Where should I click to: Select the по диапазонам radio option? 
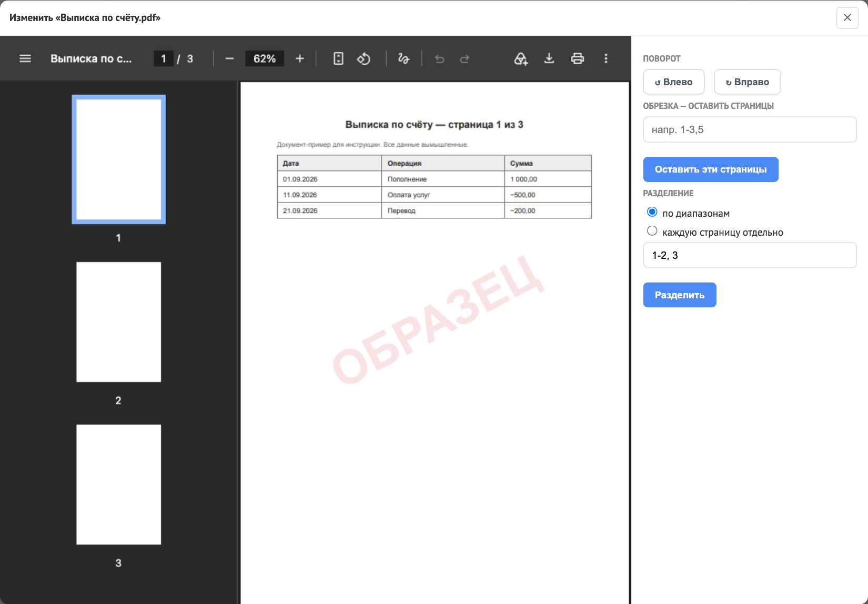tap(652, 212)
